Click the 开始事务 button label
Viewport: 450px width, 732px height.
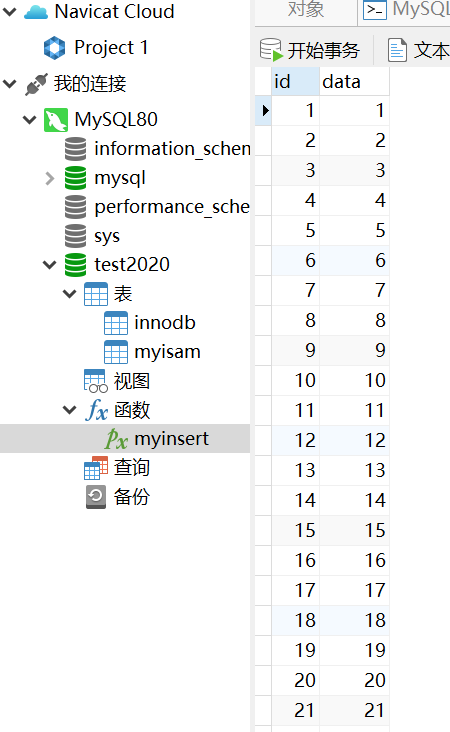[x=323, y=50]
